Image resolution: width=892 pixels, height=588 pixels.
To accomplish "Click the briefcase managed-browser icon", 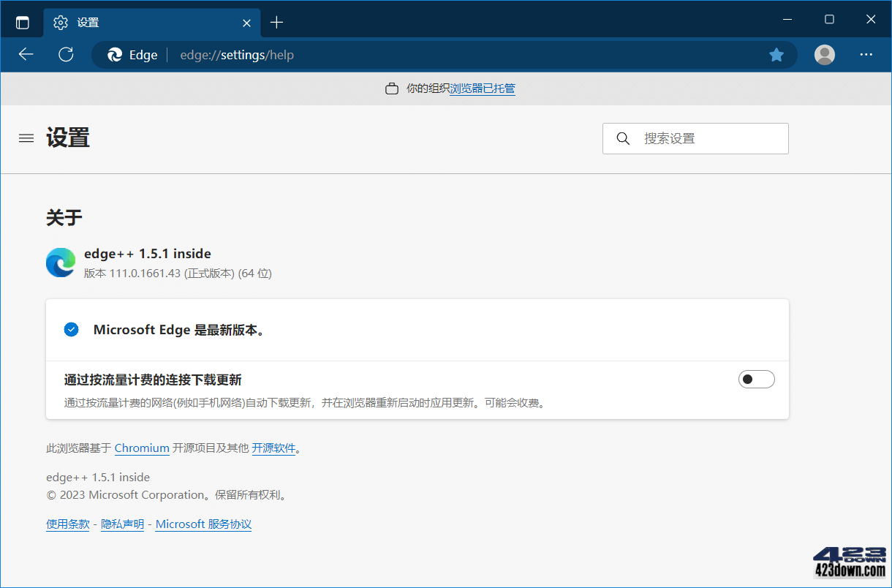I will click(392, 88).
